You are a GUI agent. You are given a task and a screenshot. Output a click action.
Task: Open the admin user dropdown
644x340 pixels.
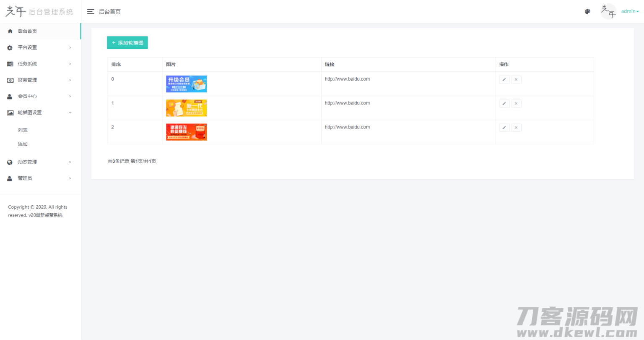(630, 11)
